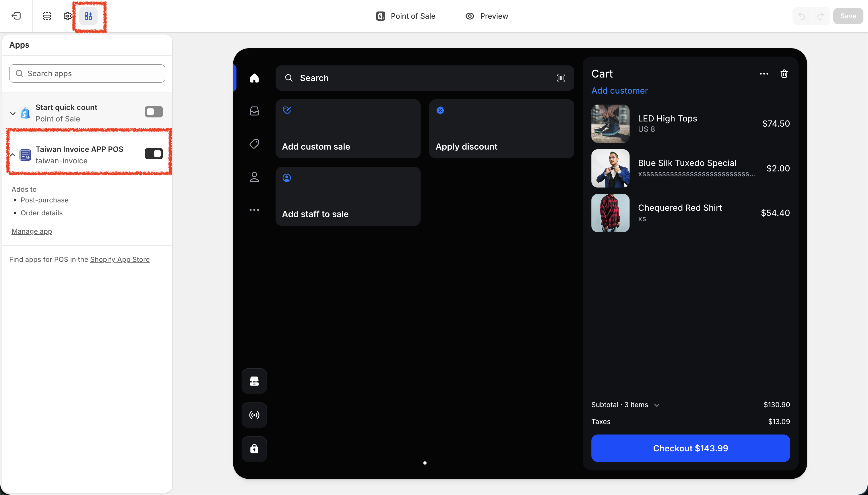Click the store register icon button

(x=254, y=381)
